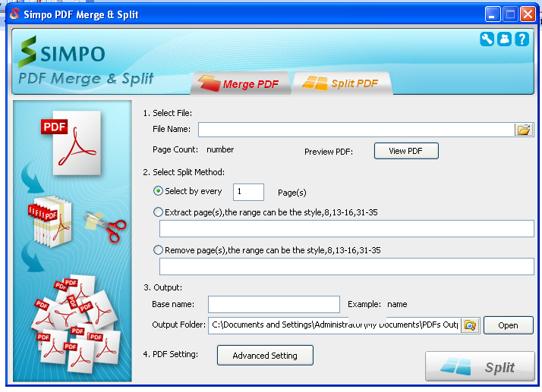The width and height of the screenshot is (542, 392).
Task: Browse output folder search icon
Action: (x=470, y=325)
